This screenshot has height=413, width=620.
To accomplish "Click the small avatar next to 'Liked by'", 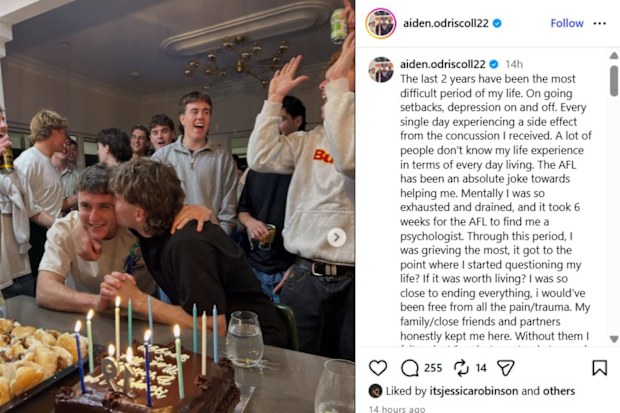I will pos(375,391).
